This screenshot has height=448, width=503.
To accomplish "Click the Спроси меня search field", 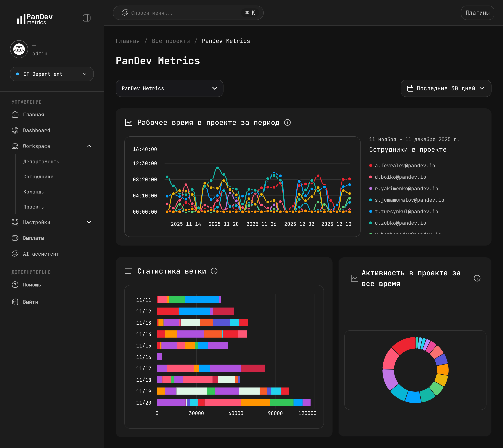I will coord(182,13).
